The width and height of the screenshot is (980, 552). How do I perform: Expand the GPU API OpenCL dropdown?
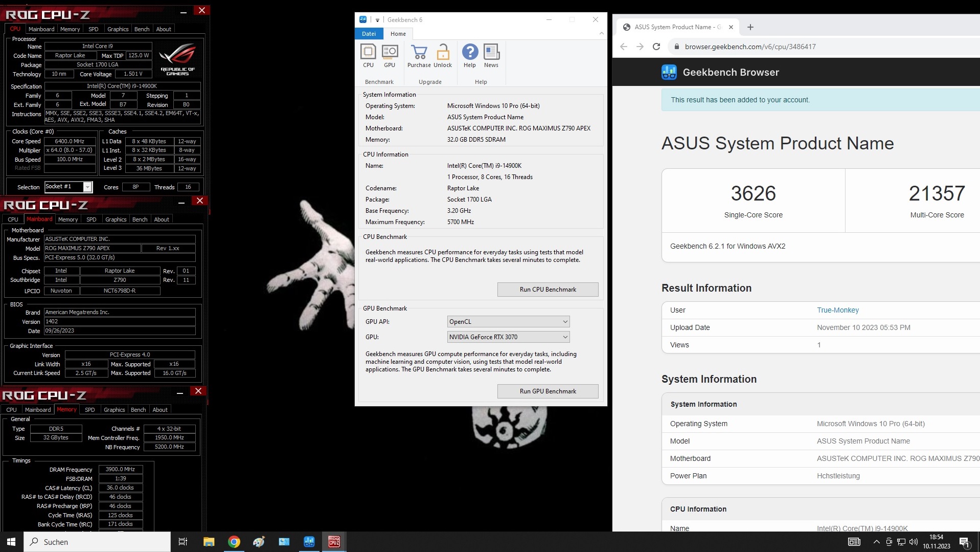pos(508,322)
